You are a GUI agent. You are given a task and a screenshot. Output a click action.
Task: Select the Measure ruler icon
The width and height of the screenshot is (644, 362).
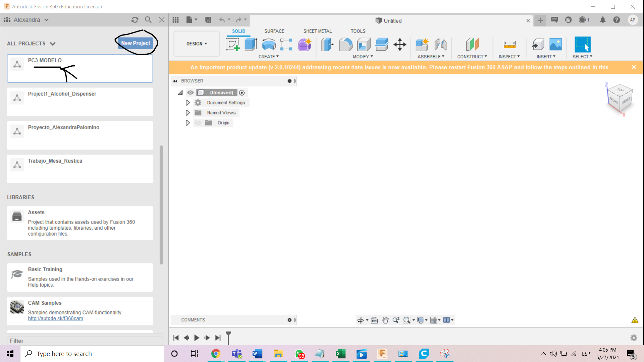(x=509, y=44)
